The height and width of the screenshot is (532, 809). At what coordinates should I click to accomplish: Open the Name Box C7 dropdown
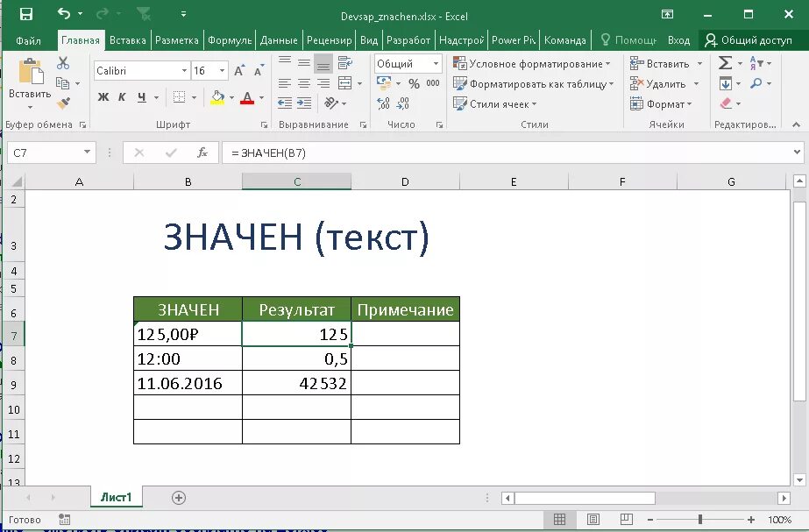[87, 153]
